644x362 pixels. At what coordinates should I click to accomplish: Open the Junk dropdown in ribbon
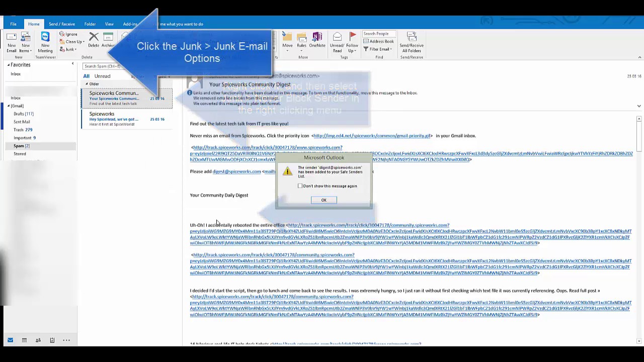[68, 49]
